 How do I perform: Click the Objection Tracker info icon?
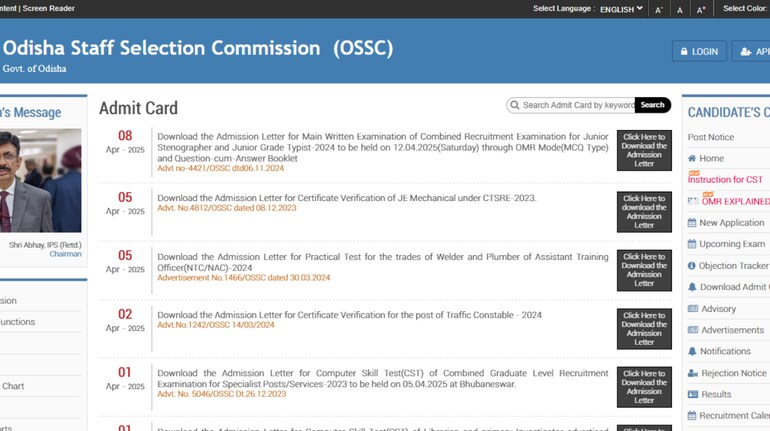692,266
